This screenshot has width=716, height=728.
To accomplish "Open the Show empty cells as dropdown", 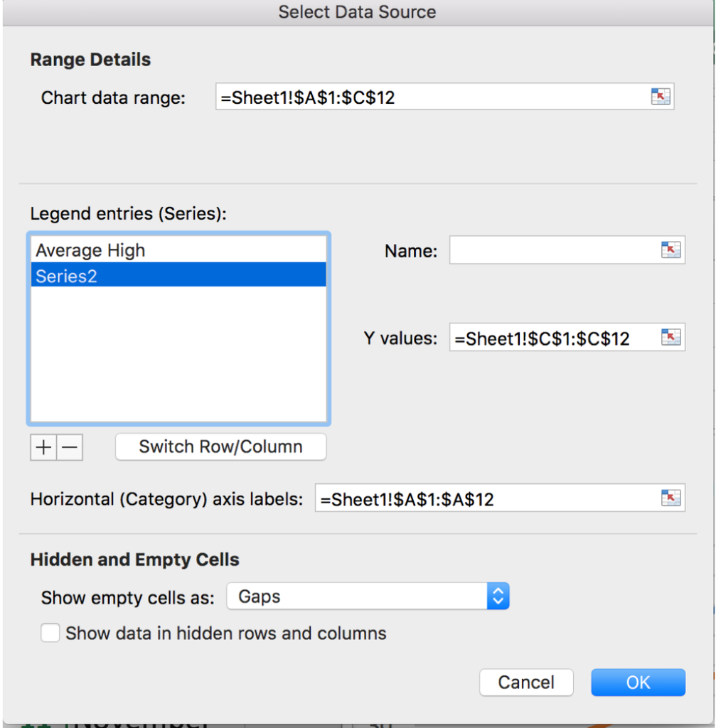I will tap(498, 596).
